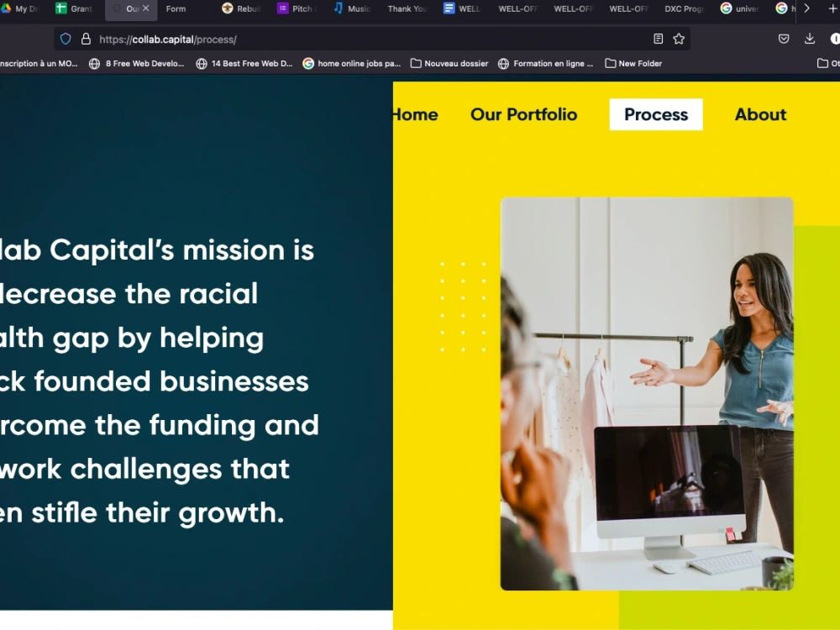Click the padlock site security icon
This screenshot has height=630, width=840.
tap(84, 39)
